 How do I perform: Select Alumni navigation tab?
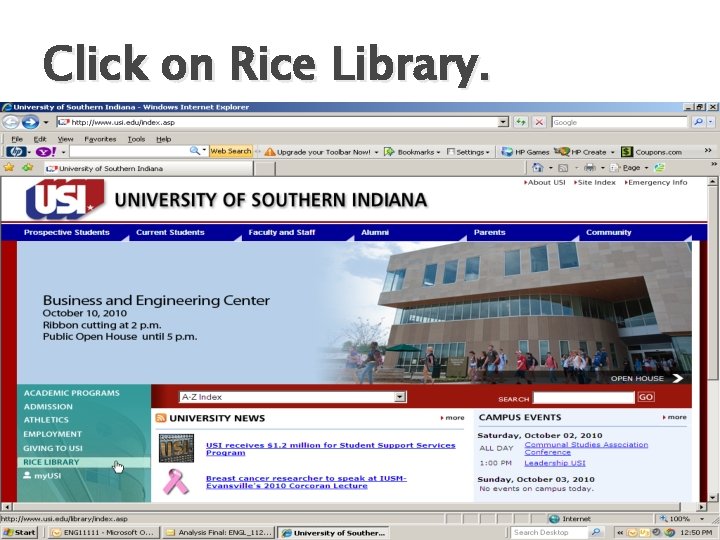(375, 232)
